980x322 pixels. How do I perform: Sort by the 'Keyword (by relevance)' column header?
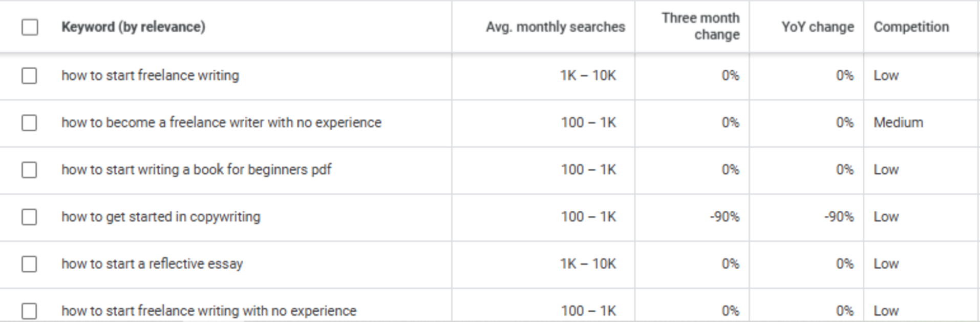pos(133,27)
